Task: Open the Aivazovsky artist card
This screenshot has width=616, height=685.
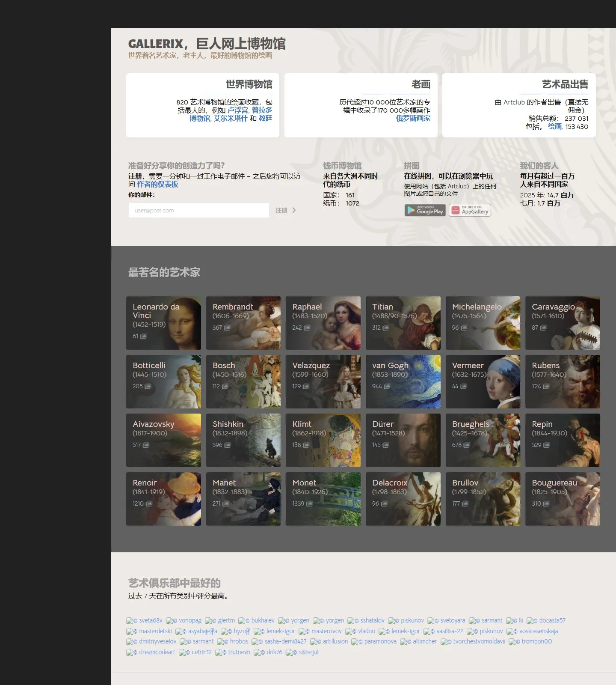Action: pyautogui.click(x=163, y=440)
